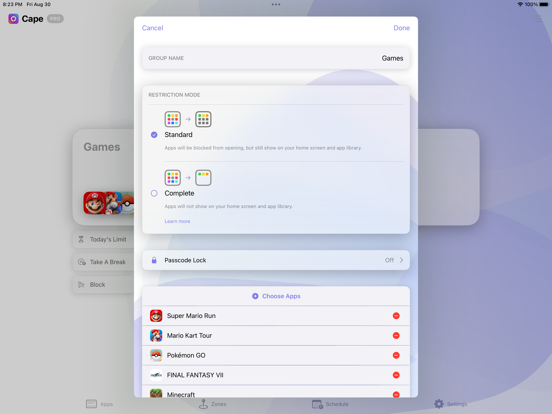Click the Standard mode colored app grid icon
Viewport: 552px width, 414px height.
click(x=172, y=119)
